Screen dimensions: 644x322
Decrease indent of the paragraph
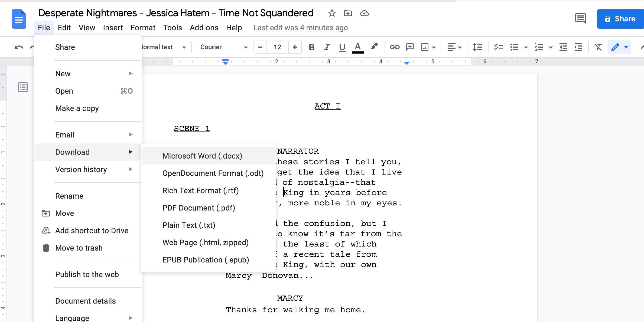[x=563, y=47]
